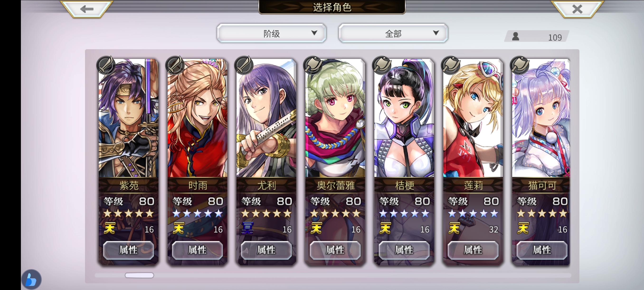644x290 pixels.
Task: Click the axe weapon icon on 奥尔蕾雅 card
Action: [x=313, y=65]
